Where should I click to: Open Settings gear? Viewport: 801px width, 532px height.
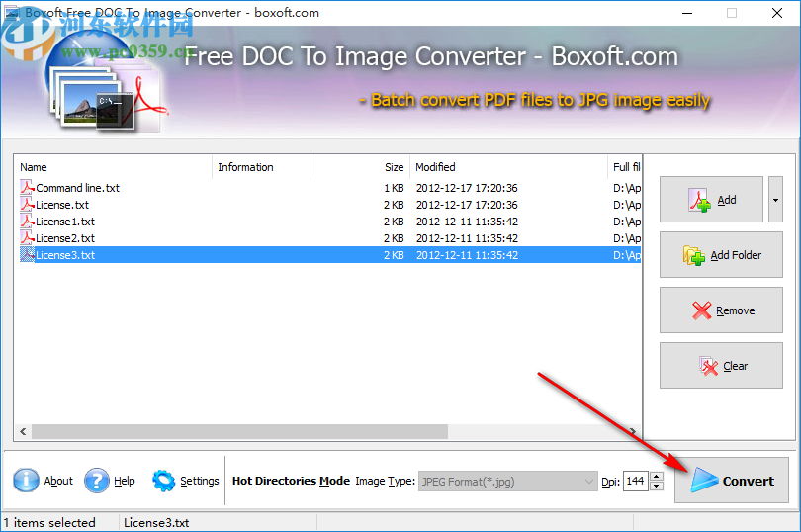point(186,481)
